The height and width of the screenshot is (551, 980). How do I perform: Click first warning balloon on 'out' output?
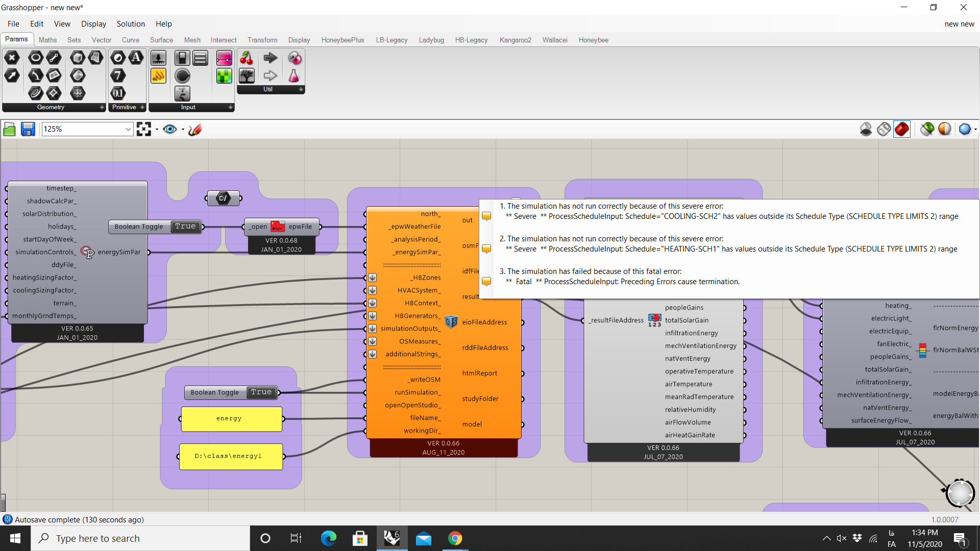[486, 216]
